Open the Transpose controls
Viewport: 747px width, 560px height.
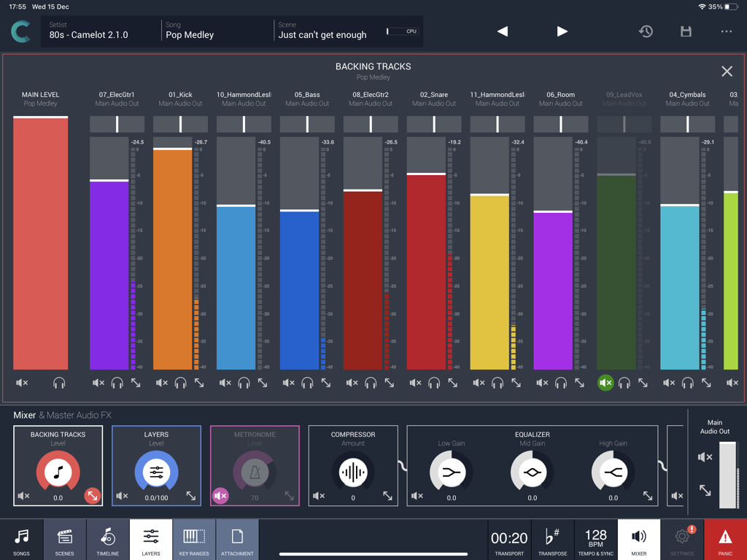click(x=552, y=539)
